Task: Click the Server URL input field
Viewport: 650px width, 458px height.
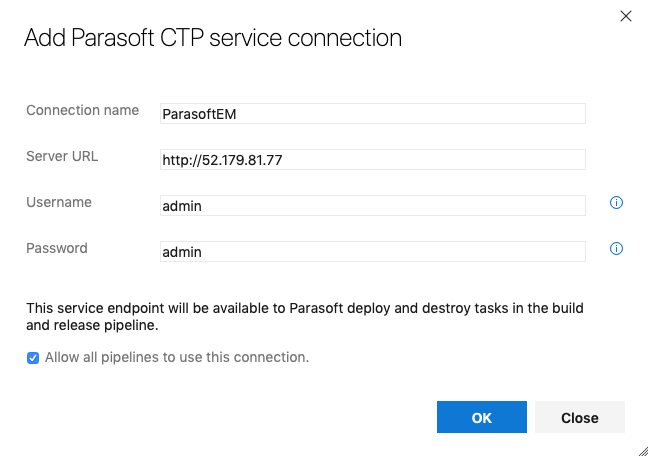Action: point(373,160)
